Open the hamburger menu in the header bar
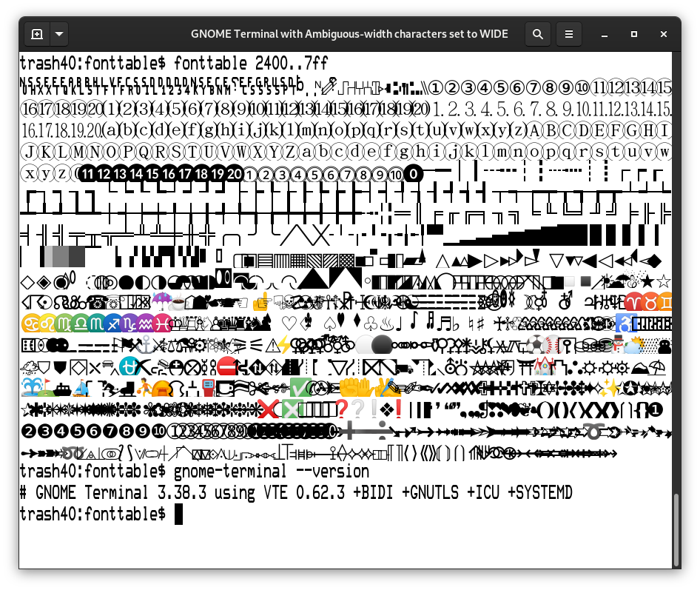700x590 pixels. (569, 33)
